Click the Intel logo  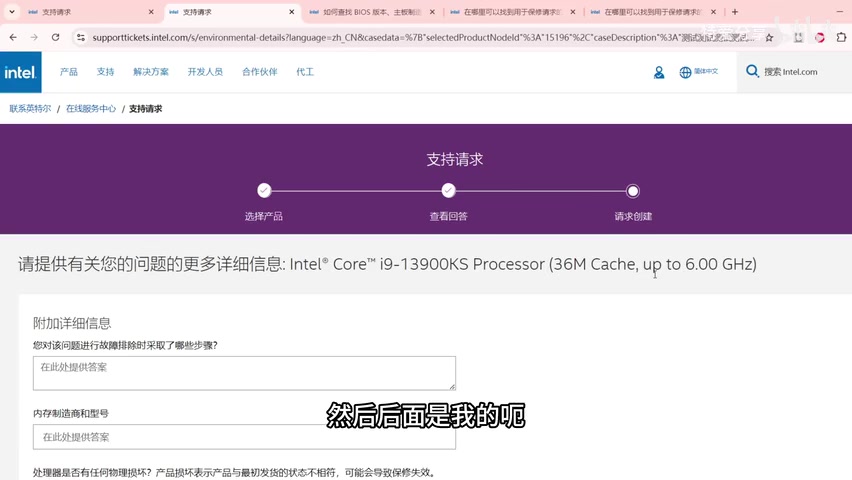21,72
